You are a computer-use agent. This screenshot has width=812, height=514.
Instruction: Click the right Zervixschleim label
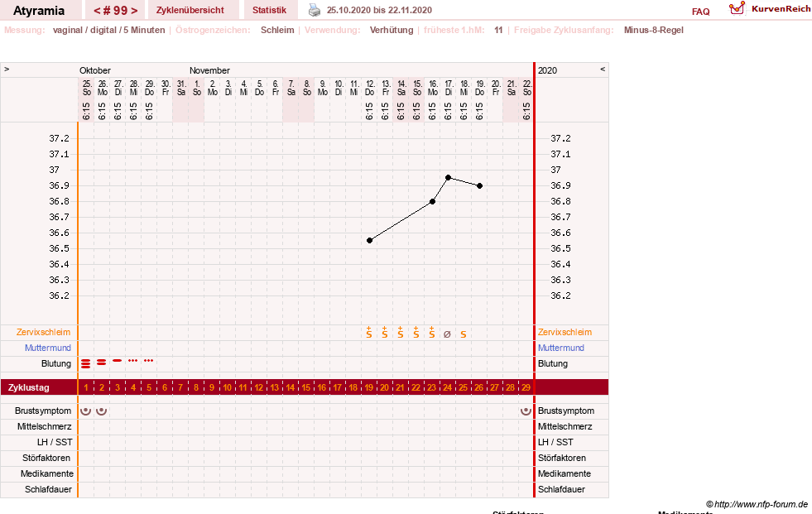point(565,332)
